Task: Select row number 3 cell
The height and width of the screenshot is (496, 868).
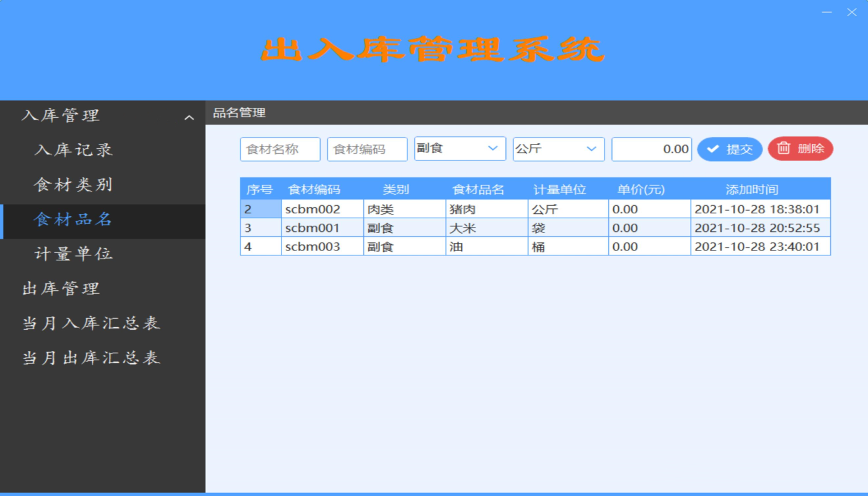Action: tap(261, 228)
